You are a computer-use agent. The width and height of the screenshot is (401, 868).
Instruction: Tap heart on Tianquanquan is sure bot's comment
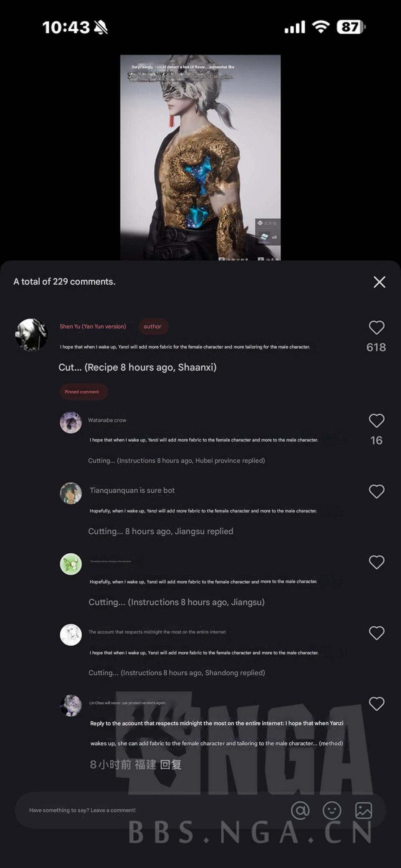click(x=376, y=492)
